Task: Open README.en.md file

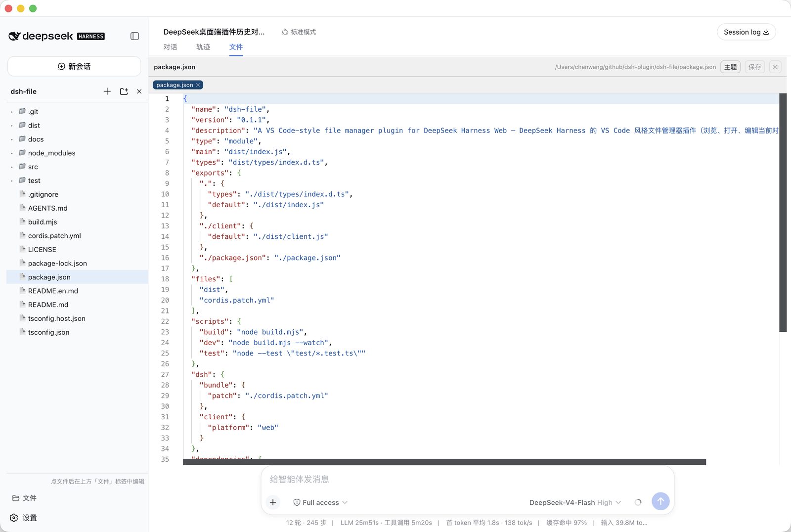Action: pos(77,291)
